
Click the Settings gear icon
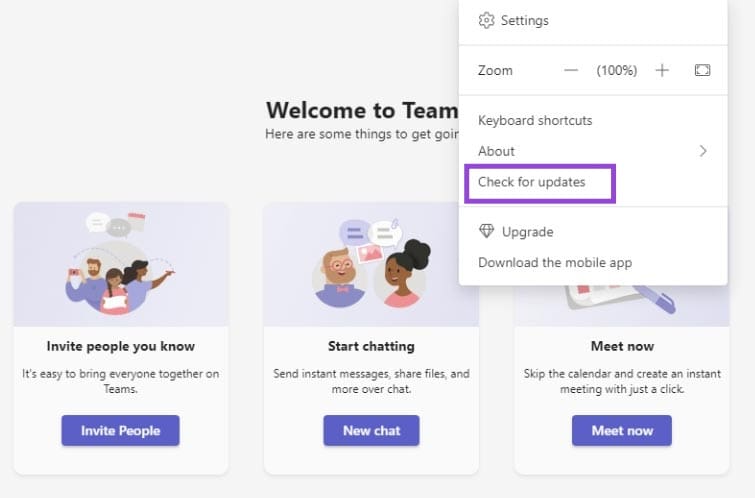point(487,20)
